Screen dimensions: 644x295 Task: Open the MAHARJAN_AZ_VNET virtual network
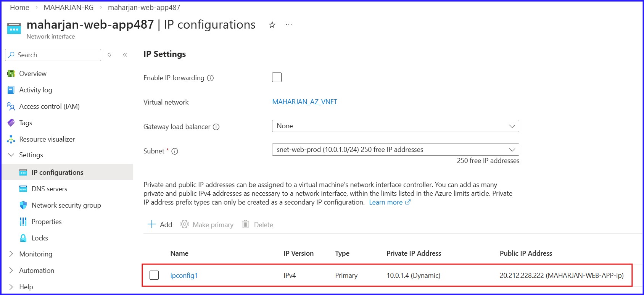coord(304,102)
